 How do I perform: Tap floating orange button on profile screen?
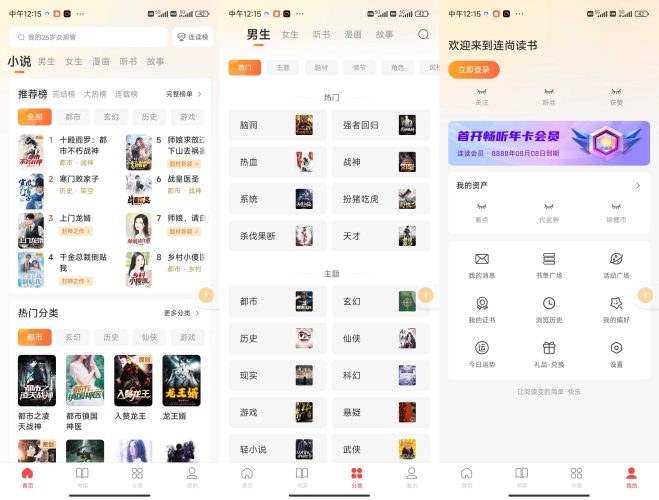646,295
